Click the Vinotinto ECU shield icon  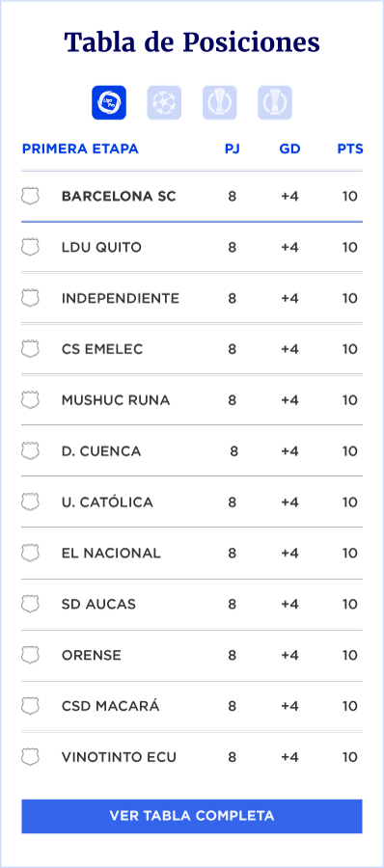click(x=31, y=756)
